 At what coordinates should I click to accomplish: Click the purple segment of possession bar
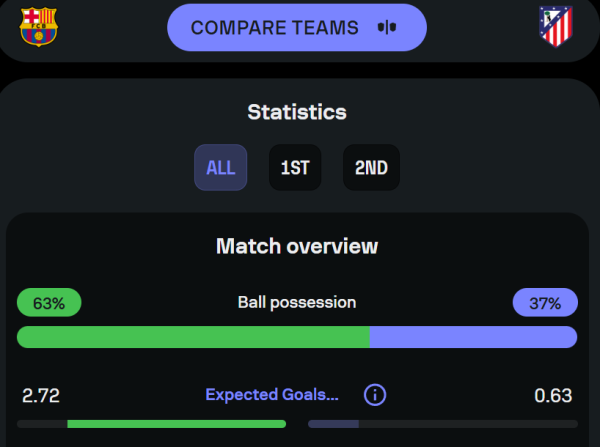[x=473, y=337]
